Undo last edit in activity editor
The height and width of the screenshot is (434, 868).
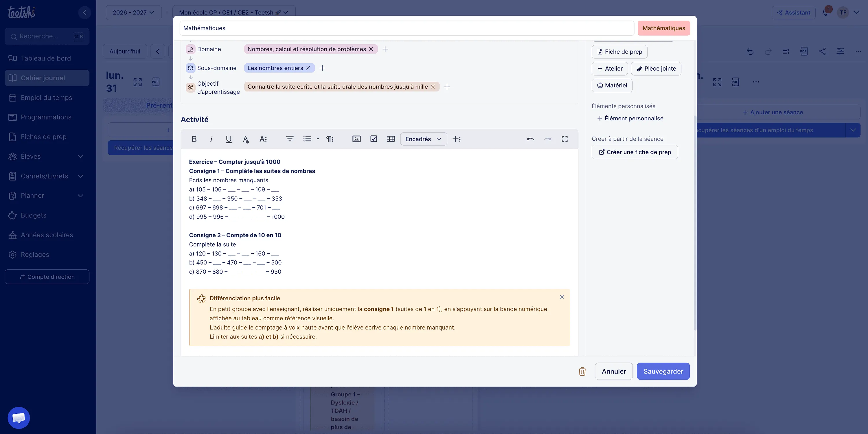(530, 139)
